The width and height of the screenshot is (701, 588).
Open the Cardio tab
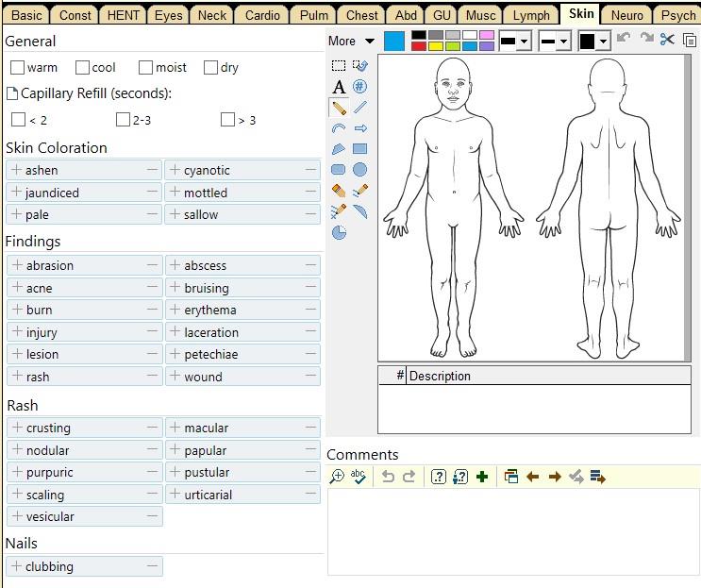[261, 15]
